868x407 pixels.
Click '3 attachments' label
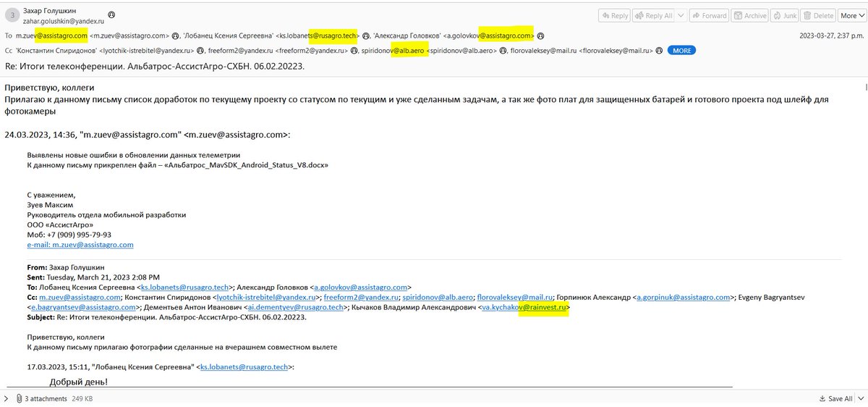click(45, 398)
